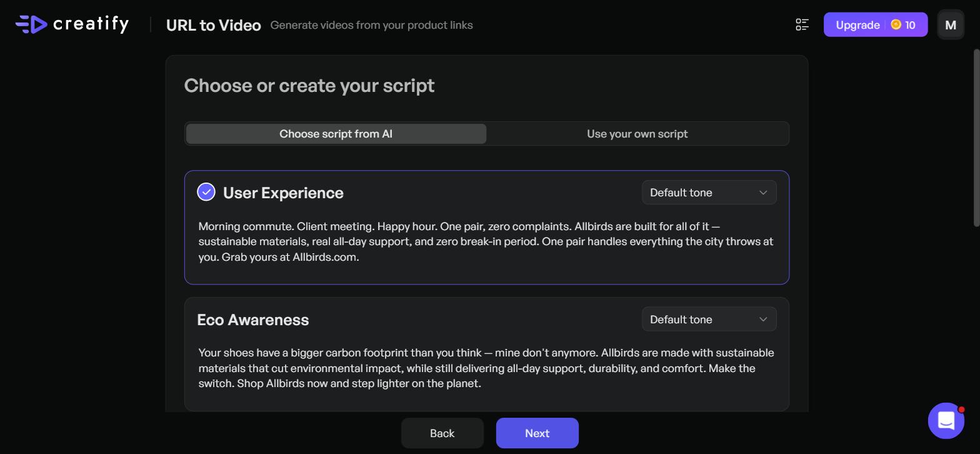This screenshot has height=454, width=980.
Task: Switch to Use your own script tab
Action: pos(637,134)
